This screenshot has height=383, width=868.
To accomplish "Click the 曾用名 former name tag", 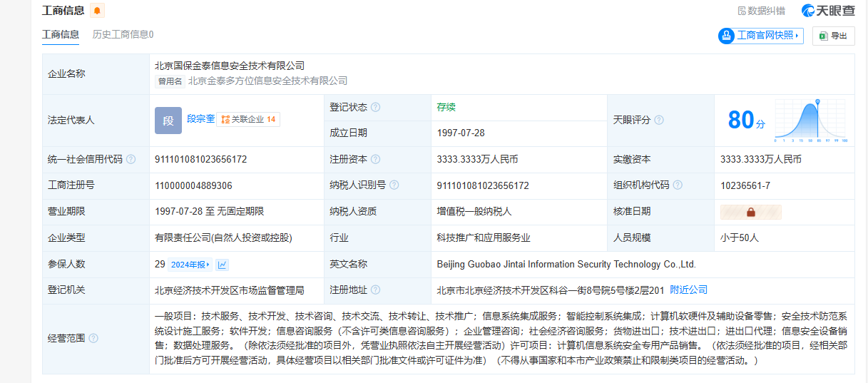I will pyautogui.click(x=170, y=81).
